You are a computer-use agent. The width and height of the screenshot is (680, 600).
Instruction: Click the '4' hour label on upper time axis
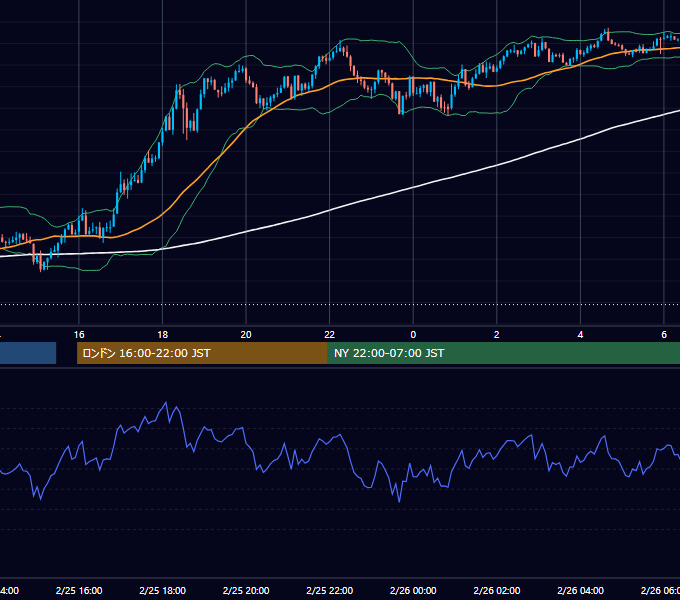580,335
